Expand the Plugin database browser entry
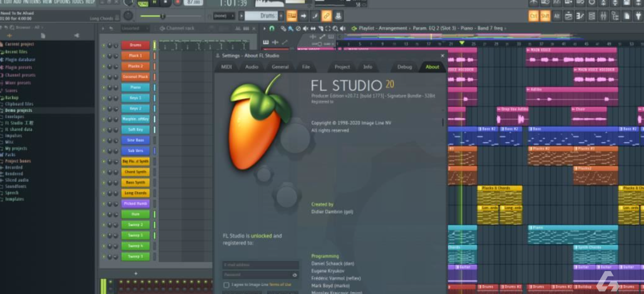The width and height of the screenshot is (644, 294). (20, 59)
